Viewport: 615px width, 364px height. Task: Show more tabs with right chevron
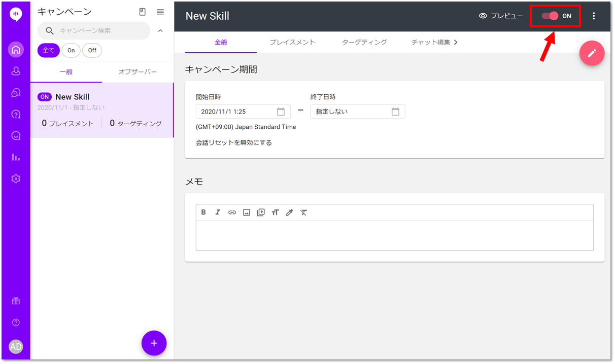456,43
